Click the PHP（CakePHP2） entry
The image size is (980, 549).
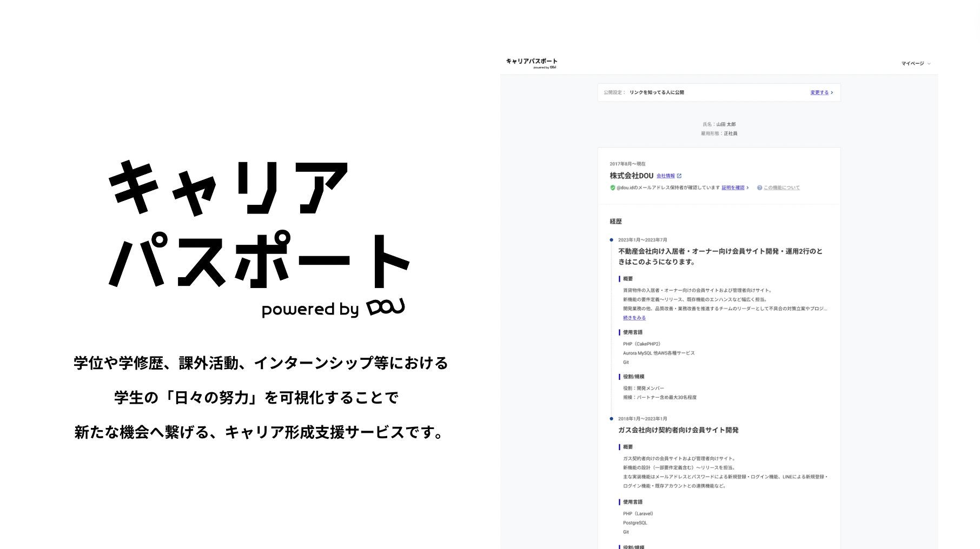click(641, 344)
